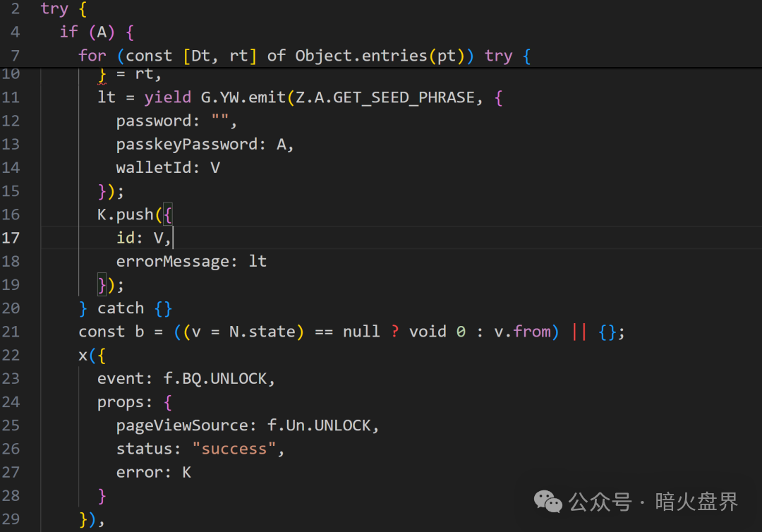The height and width of the screenshot is (532, 762).
Task: Click the 'pageViewSource' property name
Action: tap(182, 425)
